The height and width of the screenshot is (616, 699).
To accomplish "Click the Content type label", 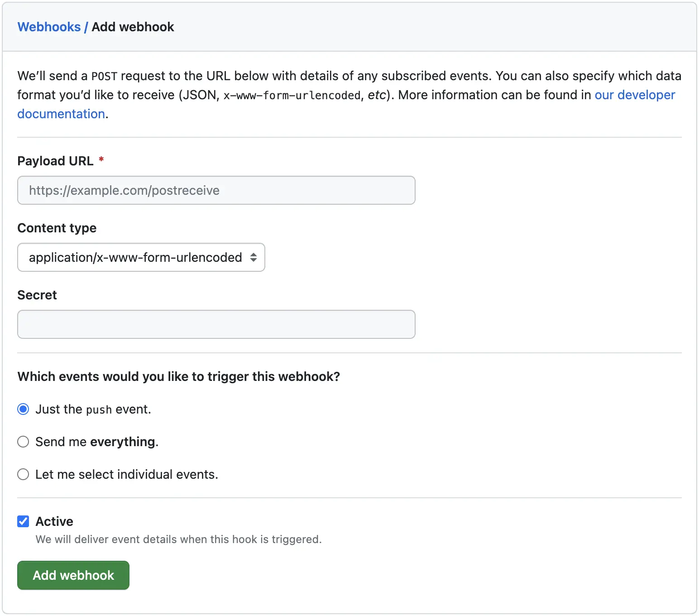I will pos(57,228).
